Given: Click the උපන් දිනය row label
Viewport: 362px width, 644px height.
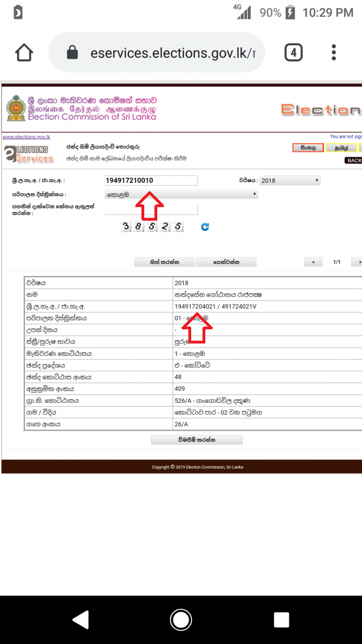Looking at the screenshot, I should tap(42, 330).
